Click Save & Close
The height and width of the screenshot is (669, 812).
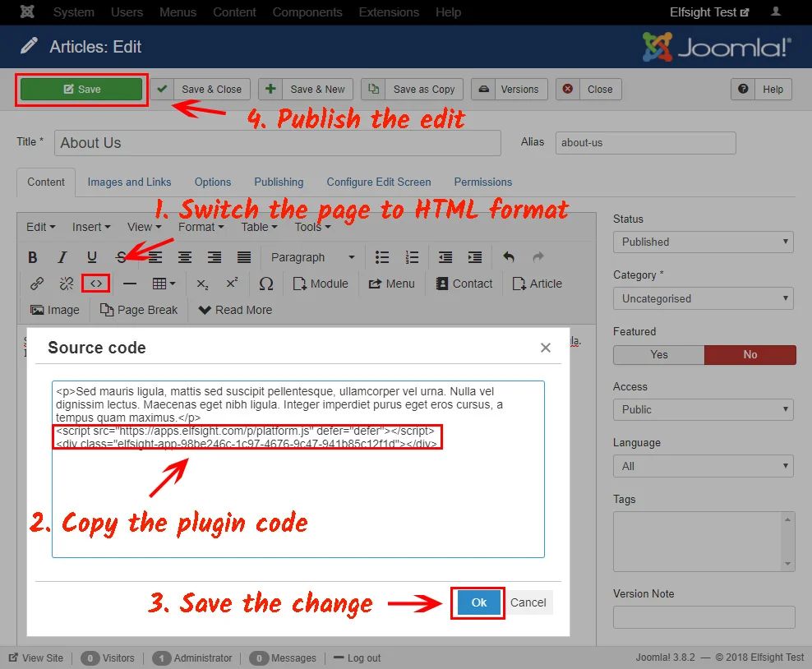coord(202,89)
